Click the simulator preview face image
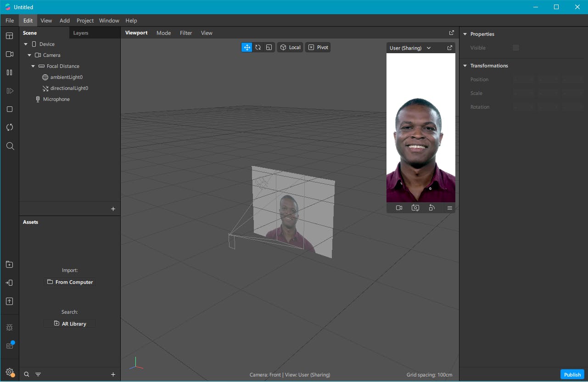 pyautogui.click(x=421, y=128)
